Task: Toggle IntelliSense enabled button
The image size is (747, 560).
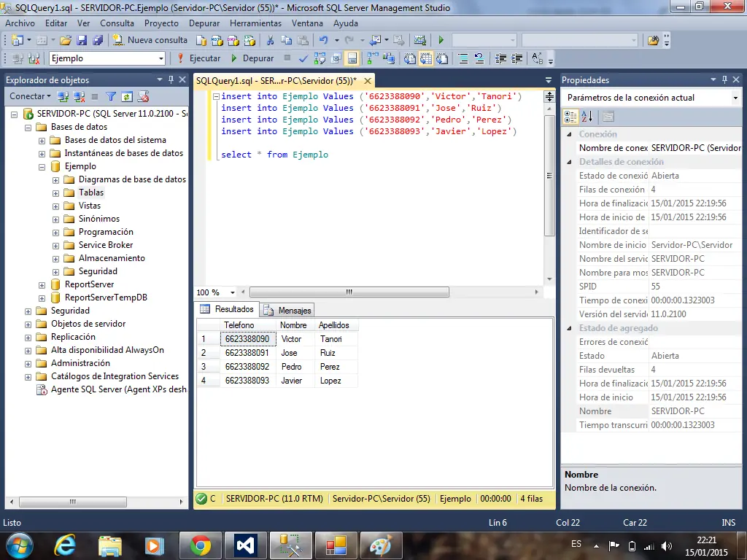Action: (352, 58)
